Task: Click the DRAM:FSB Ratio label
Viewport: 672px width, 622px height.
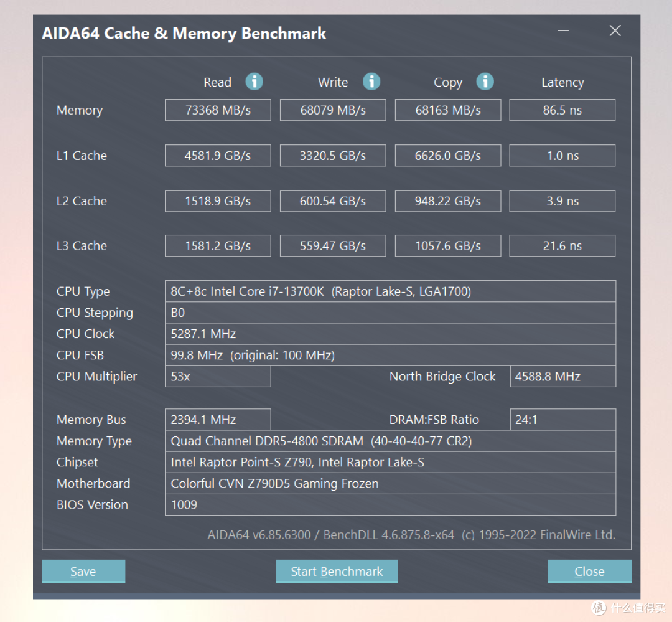Action: tap(434, 420)
